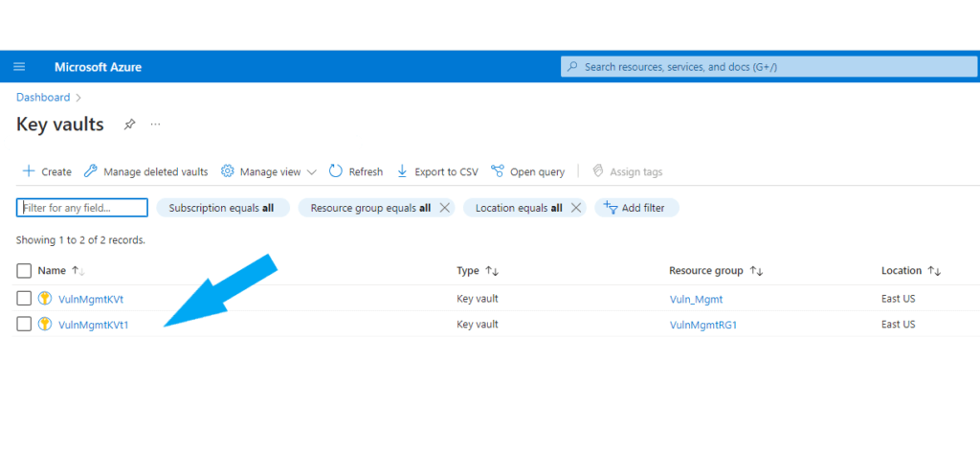
Task: Remove the Resource group equals all filter
Action: click(444, 208)
